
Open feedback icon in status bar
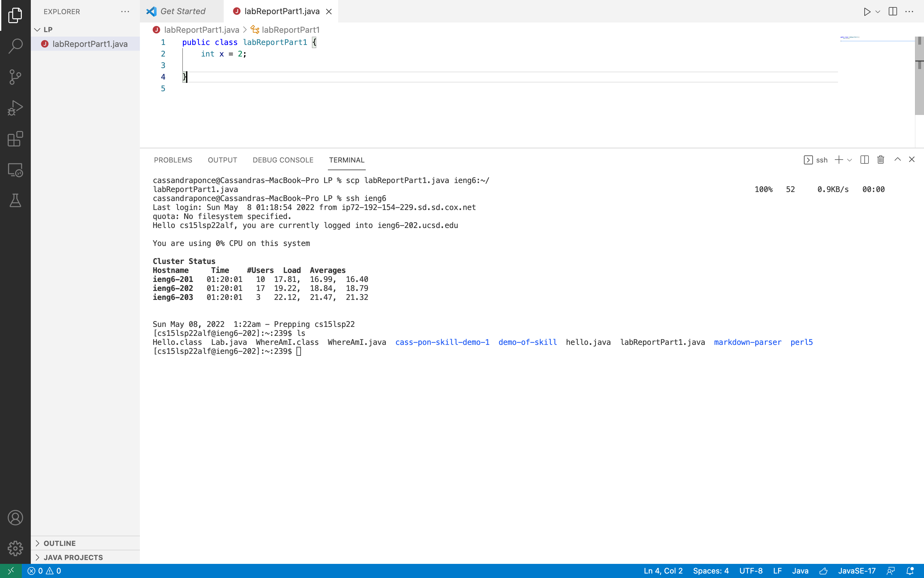point(890,571)
